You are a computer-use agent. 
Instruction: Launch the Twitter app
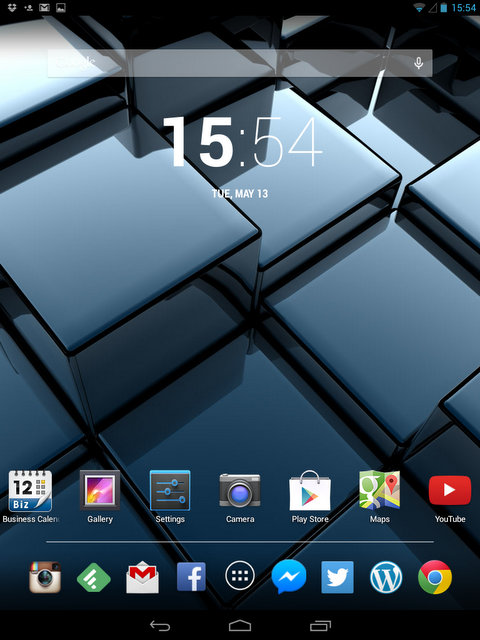(338, 577)
